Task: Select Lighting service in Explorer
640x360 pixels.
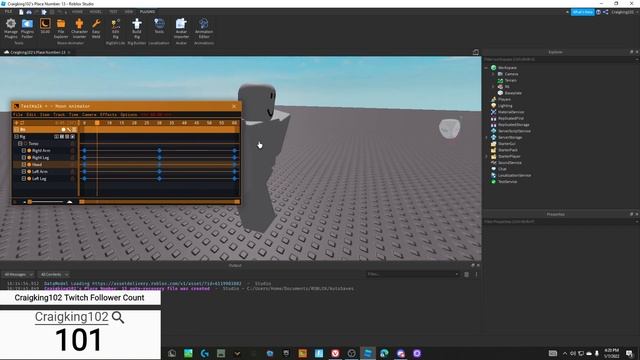Action: pyautogui.click(x=502, y=106)
